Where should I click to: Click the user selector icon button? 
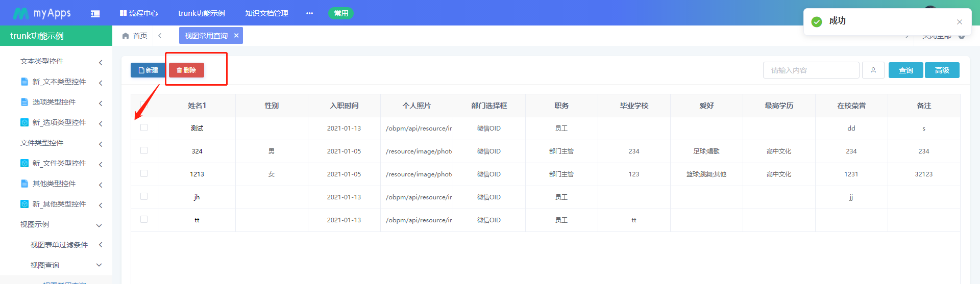pyautogui.click(x=873, y=70)
